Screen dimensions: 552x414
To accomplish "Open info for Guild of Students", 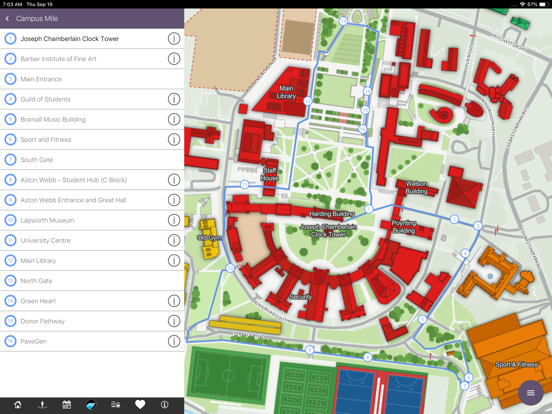I will click(x=174, y=99).
